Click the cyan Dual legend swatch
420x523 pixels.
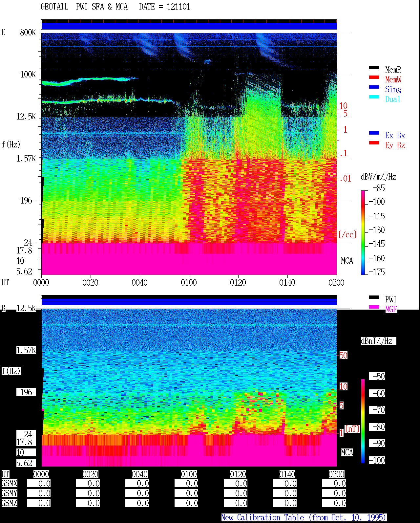374,97
